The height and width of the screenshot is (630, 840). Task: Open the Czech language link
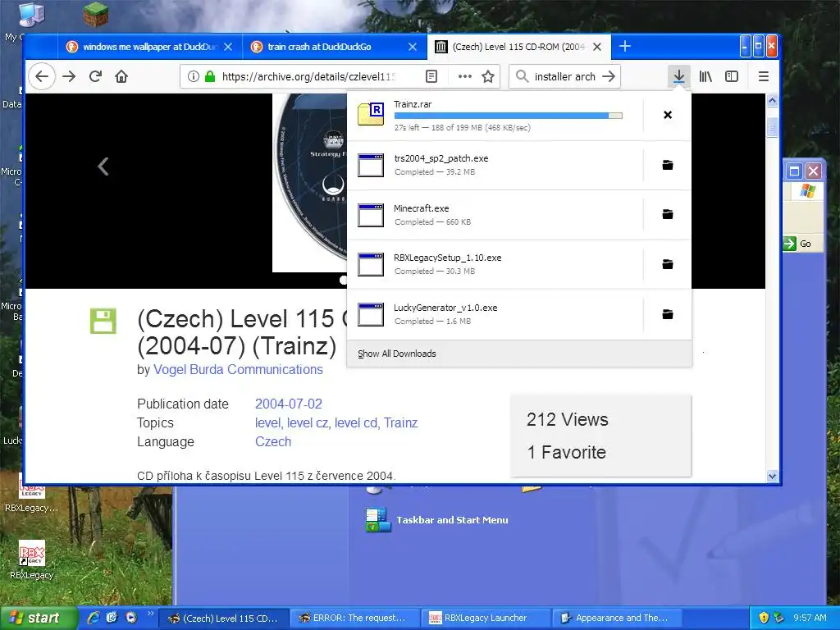click(273, 442)
